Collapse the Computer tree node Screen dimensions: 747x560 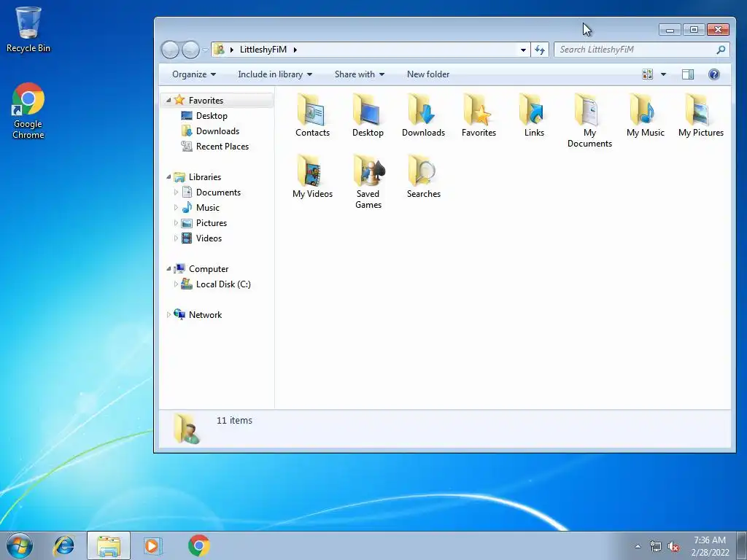tap(169, 268)
